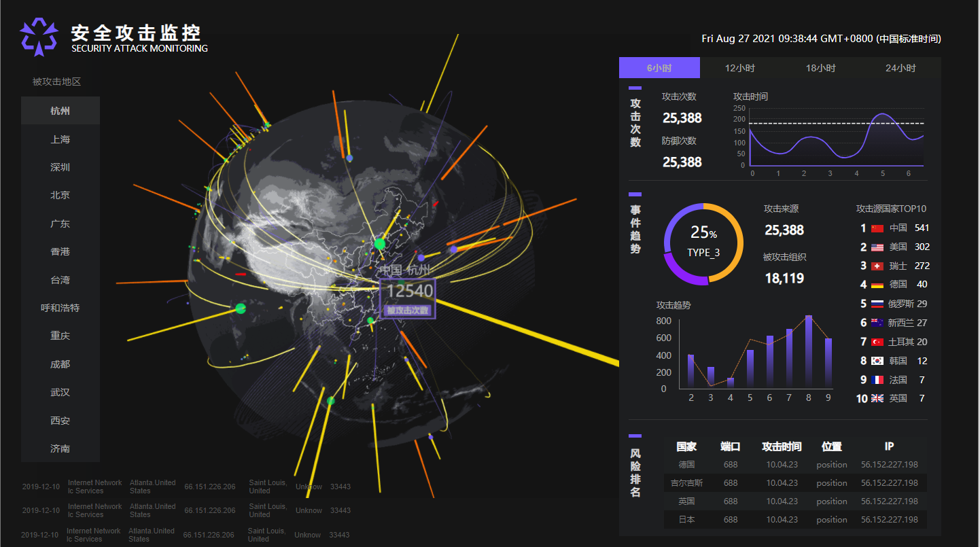Select 杭州 in attacked regions list
The width and height of the screenshot is (980, 547).
(60, 111)
